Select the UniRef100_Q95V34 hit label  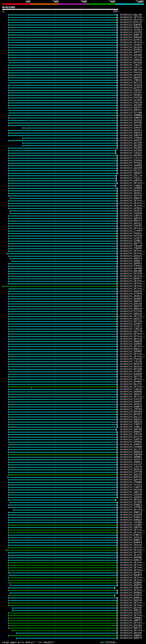[x=131, y=218]
